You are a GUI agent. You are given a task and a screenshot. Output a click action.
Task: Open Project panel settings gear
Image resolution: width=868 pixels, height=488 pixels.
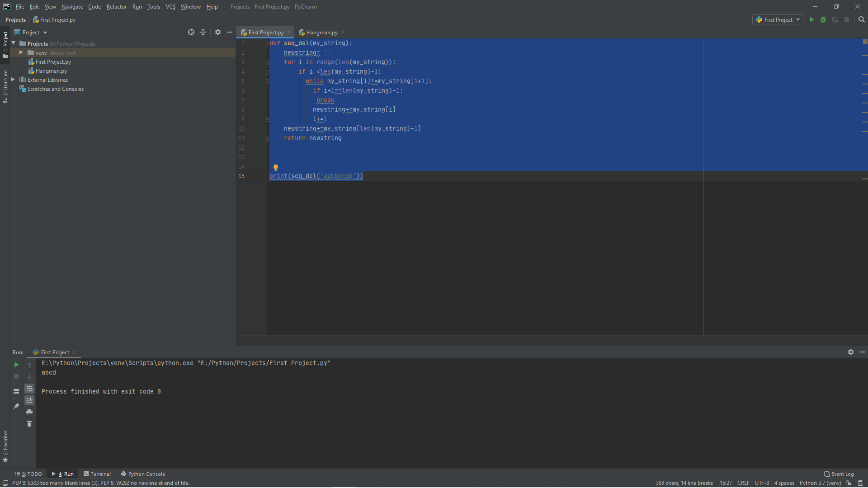(x=218, y=33)
